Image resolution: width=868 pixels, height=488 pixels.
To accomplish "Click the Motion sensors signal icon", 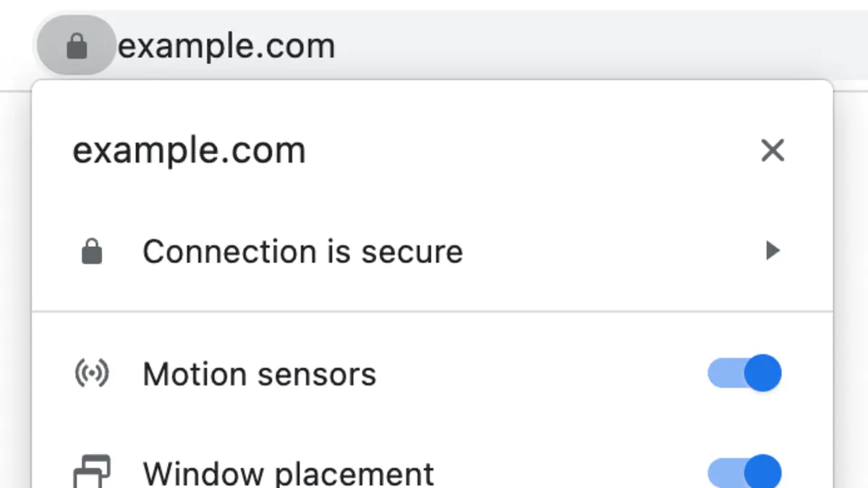I will [92, 374].
